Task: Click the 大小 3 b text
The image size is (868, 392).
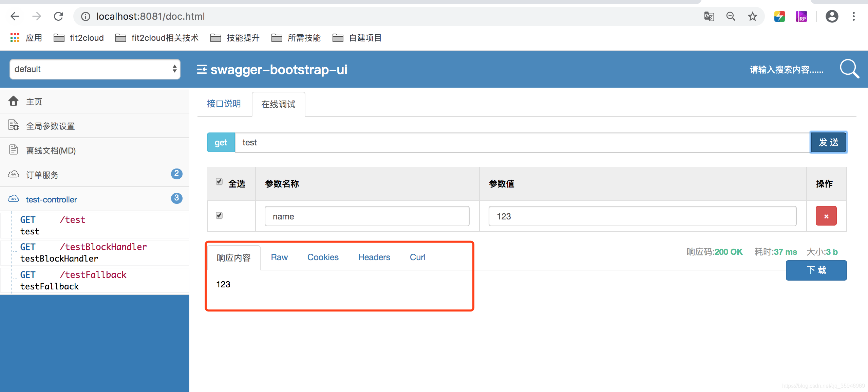Action: tap(822, 252)
